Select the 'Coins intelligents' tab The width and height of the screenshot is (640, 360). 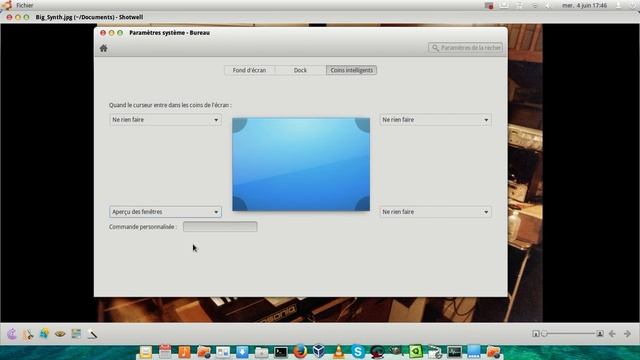pyautogui.click(x=351, y=70)
